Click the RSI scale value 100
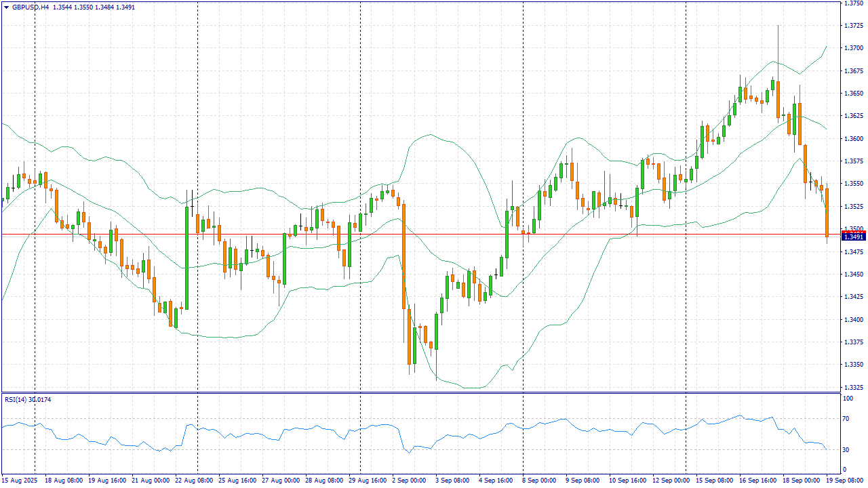 (848, 399)
